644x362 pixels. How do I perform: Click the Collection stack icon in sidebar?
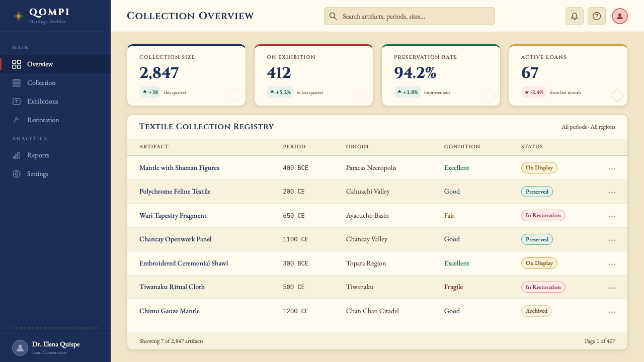[x=17, y=83]
